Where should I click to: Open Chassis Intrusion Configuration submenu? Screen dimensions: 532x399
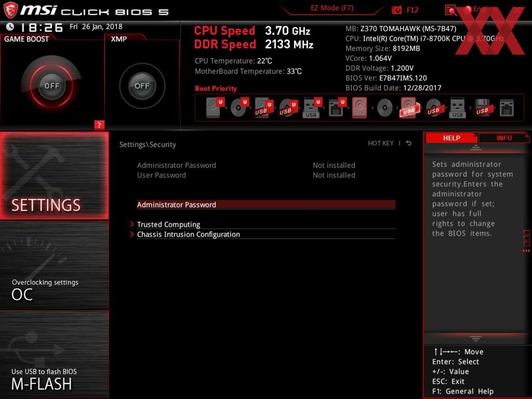pos(266,234)
